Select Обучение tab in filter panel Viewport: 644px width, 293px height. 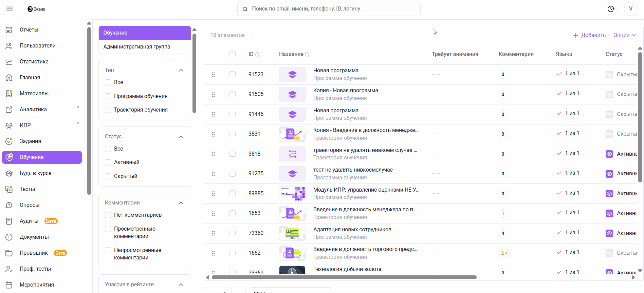[x=145, y=33]
